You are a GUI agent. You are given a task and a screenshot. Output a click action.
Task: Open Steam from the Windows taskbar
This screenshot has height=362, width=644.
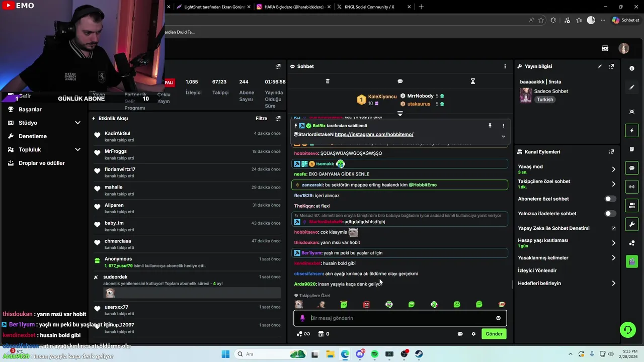(419, 354)
